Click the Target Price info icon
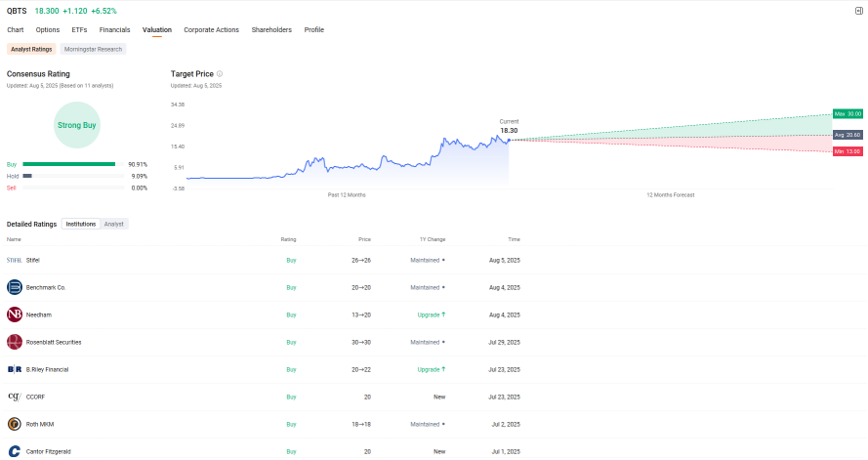The width and height of the screenshot is (868, 460). click(220, 73)
